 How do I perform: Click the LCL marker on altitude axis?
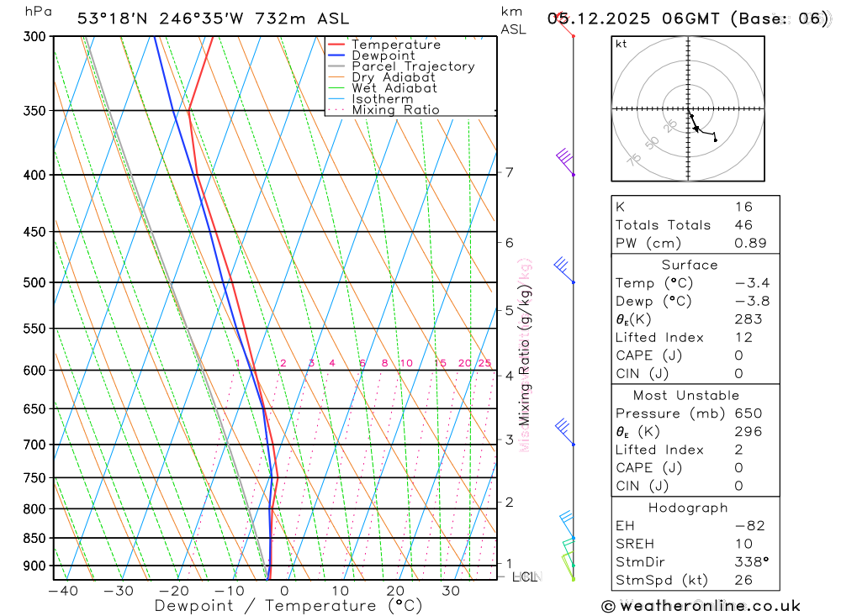[x=525, y=577]
